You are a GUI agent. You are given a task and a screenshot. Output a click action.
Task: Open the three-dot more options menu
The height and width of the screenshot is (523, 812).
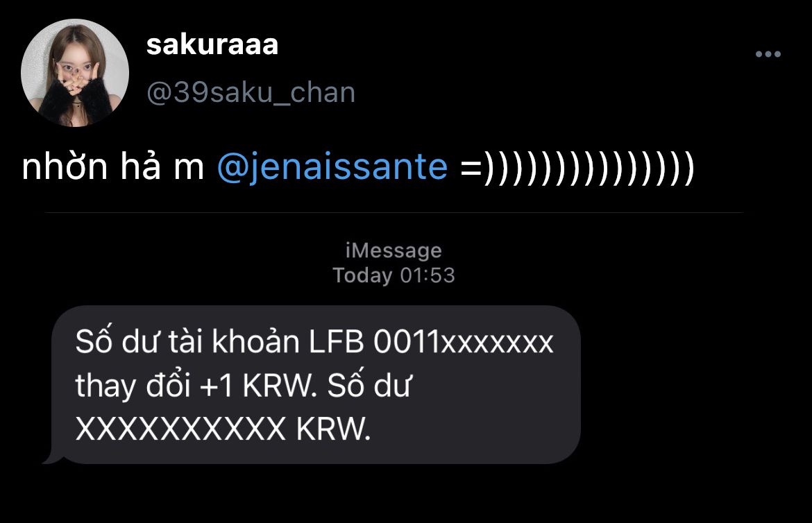(x=768, y=54)
